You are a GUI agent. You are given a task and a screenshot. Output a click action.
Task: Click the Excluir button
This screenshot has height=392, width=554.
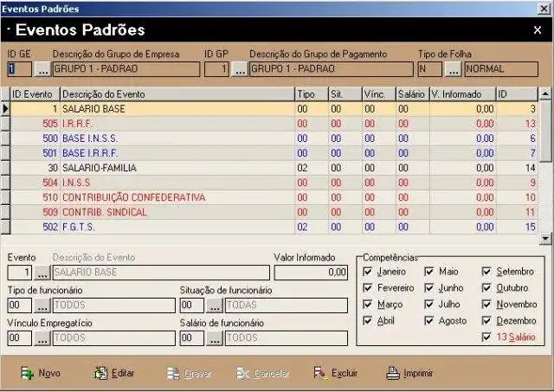(x=335, y=373)
